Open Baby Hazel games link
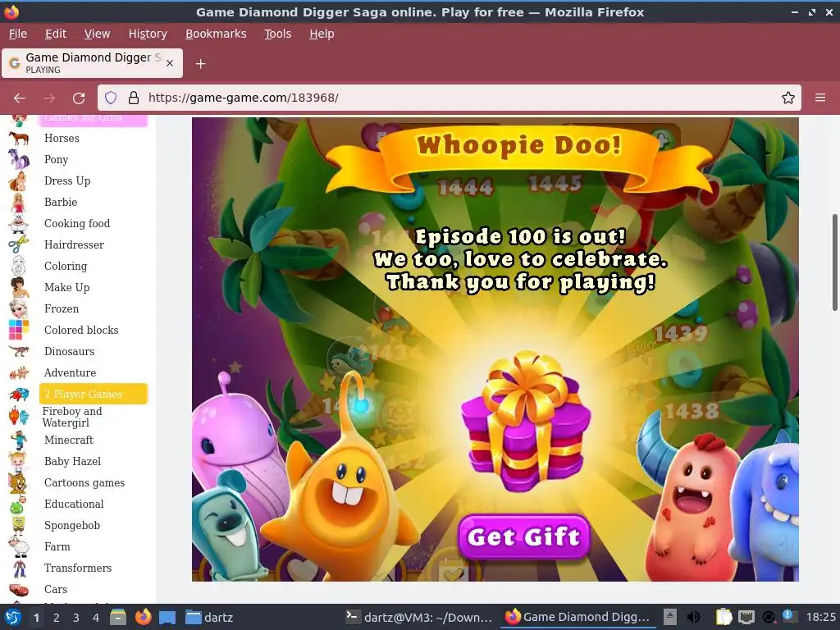The image size is (840, 630). tap(72, 461)
